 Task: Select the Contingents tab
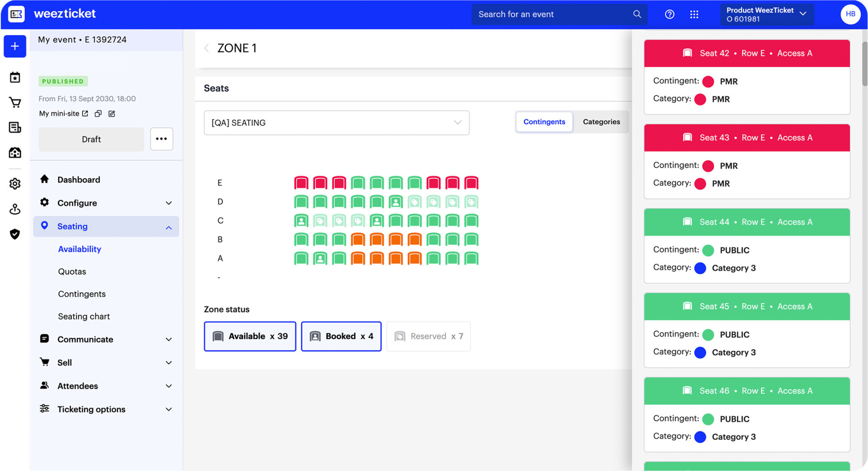click(x=544, y=122)
